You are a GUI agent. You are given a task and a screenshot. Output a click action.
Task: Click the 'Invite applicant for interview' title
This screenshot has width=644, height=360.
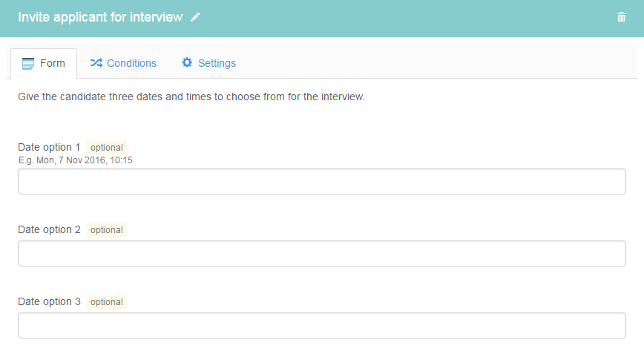100,17
